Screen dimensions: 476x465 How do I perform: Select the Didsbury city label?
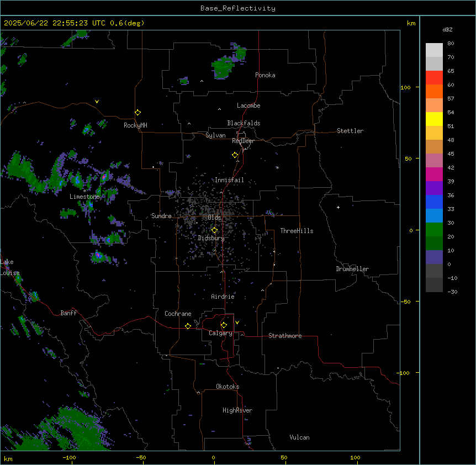tap(211, 238)
